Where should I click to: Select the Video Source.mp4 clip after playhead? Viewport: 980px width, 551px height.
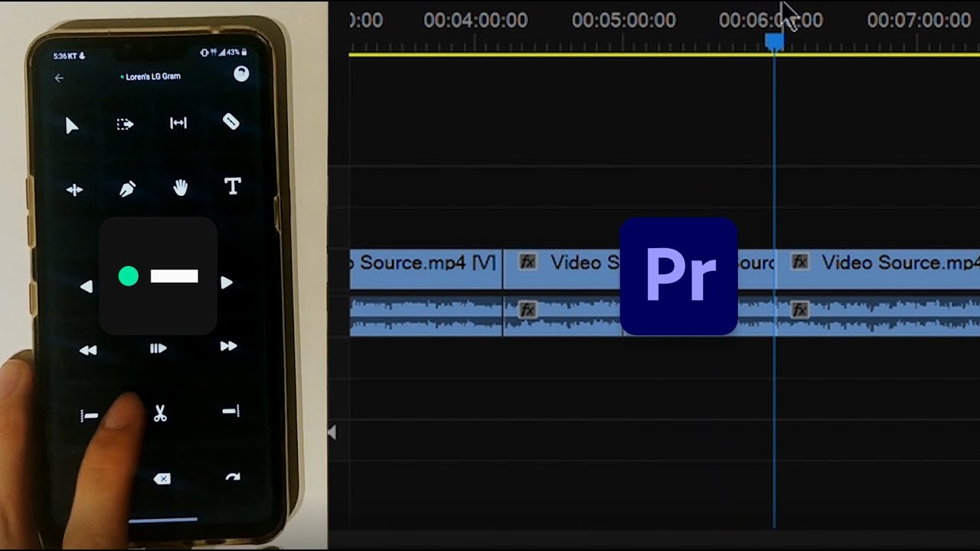(x=877, y=269)
